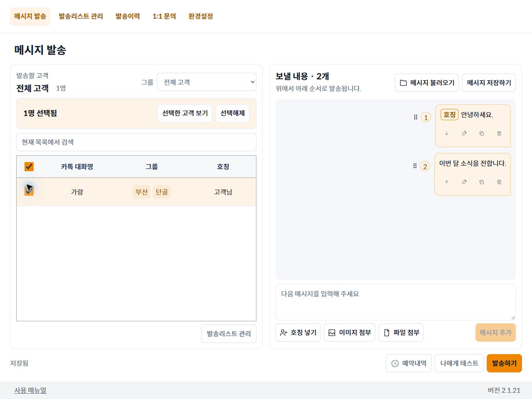
Task: Switch to the 메시지 발송 tab
Action: click(30, 16)
